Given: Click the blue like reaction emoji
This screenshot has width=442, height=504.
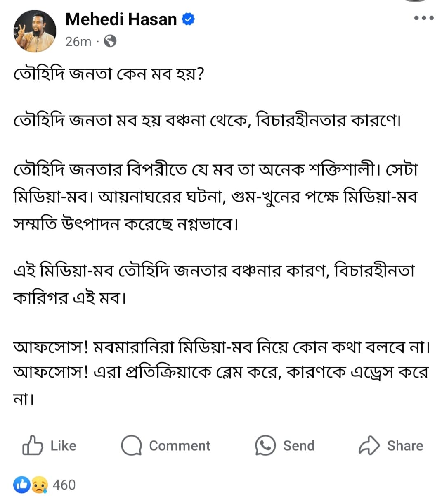Looking at the screenshot, I should tap(22, 485).
